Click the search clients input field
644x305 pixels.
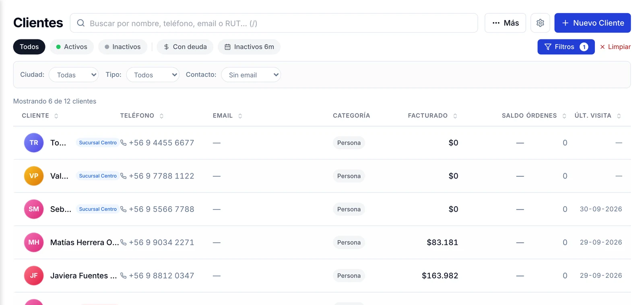pyautogui.click(x=274, y=23)
